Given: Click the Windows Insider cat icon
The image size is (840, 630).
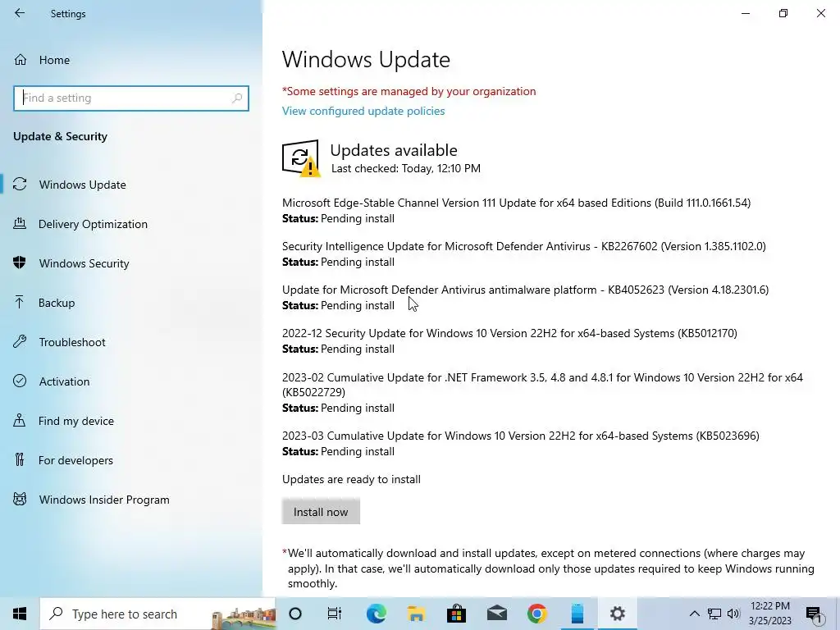Looking at the screenshot, I should click(20, 500).
